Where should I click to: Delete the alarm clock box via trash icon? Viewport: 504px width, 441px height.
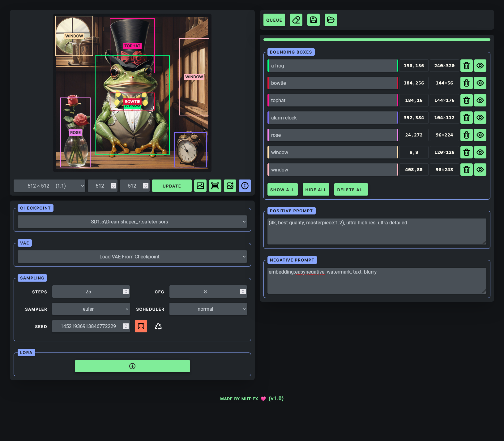pyautogui.click(x=466, y=117)
